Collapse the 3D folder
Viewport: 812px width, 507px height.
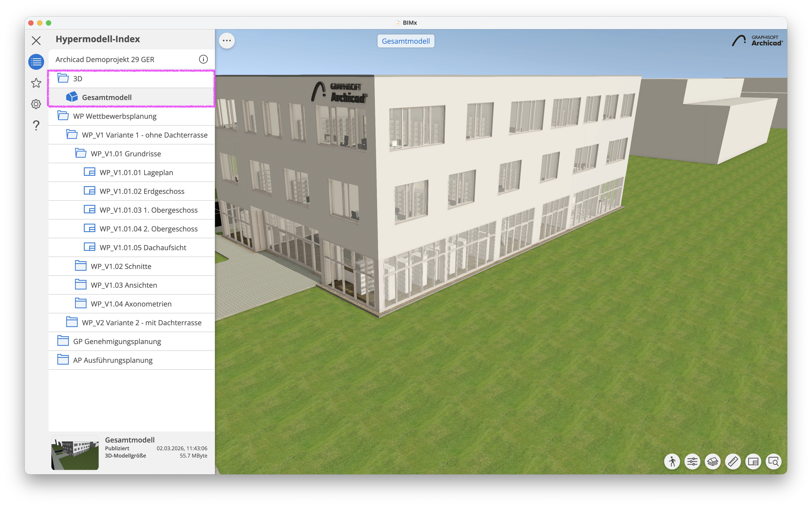(132, 78)
